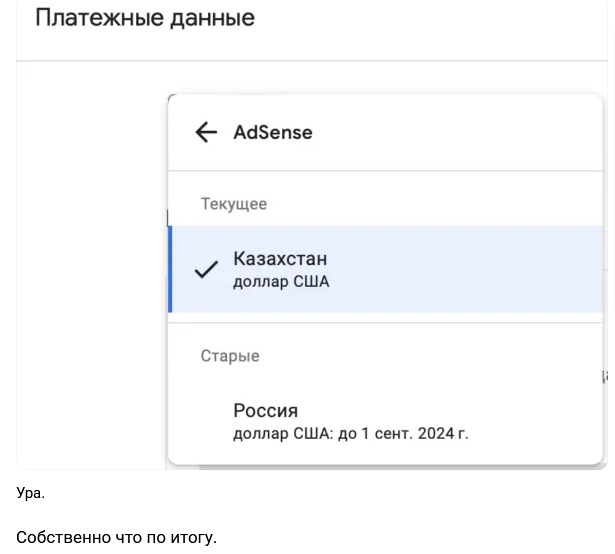This screenshot has height=554, width=615.
Task: Click the cut-off text at popup's right edge
Action: 604,376
